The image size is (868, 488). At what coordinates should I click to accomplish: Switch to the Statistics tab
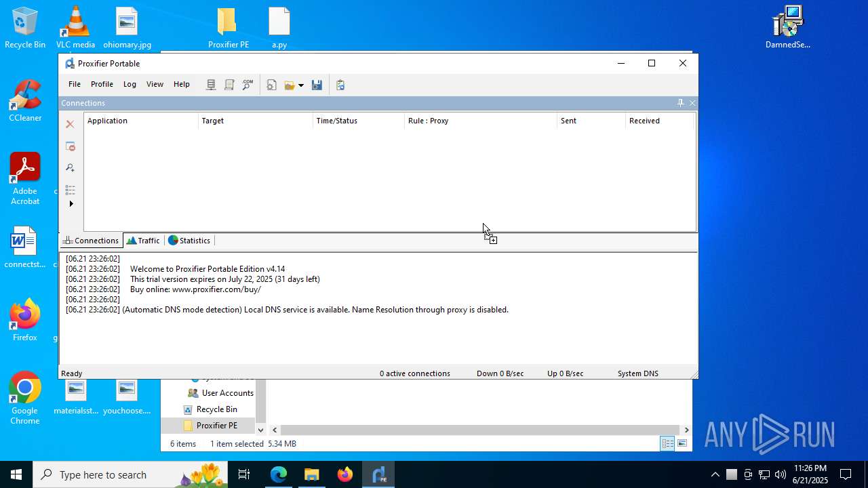tap(189, 241)
